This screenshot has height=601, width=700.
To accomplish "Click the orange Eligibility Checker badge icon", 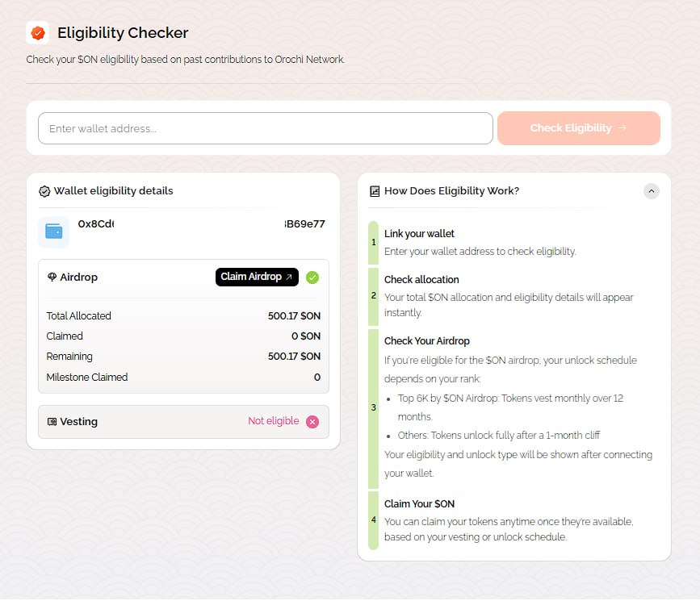I will (x=37, y=33).
